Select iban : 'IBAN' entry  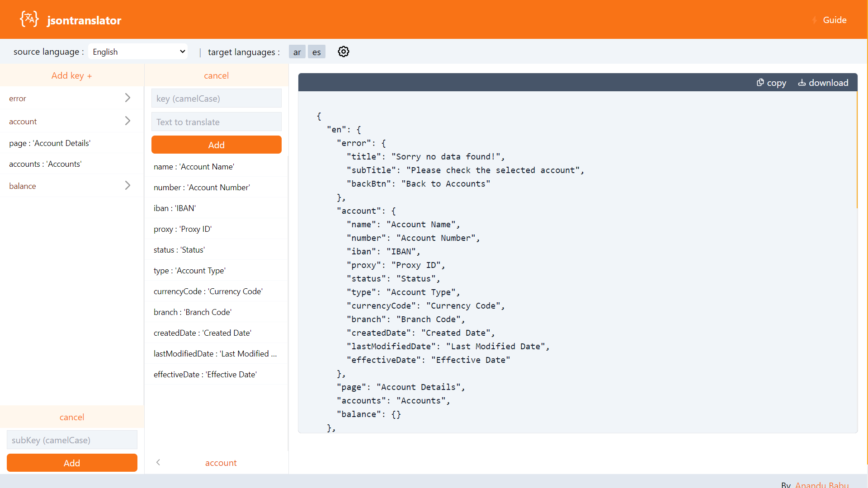coord(216,208)
